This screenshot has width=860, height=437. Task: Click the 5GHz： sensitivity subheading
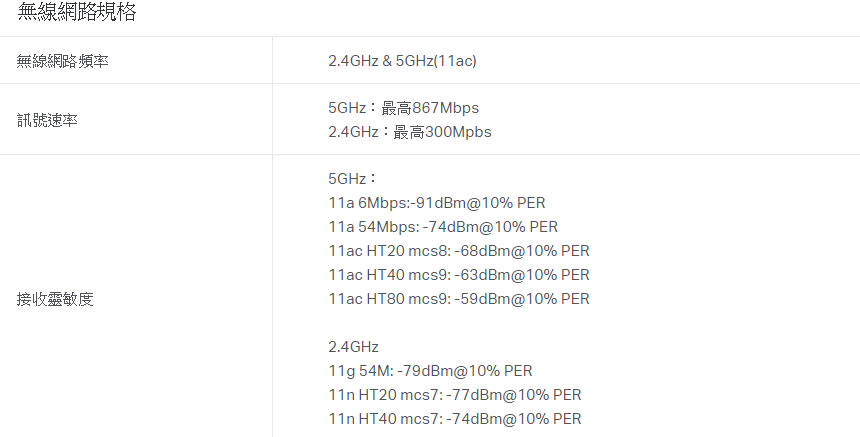pos(353,179)
